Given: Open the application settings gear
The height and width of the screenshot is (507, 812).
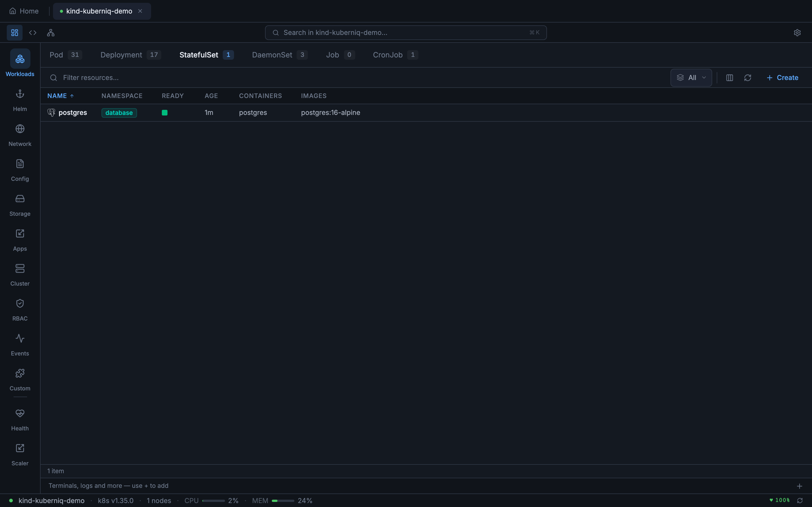Looking at the screenshot, I should 797,32.
